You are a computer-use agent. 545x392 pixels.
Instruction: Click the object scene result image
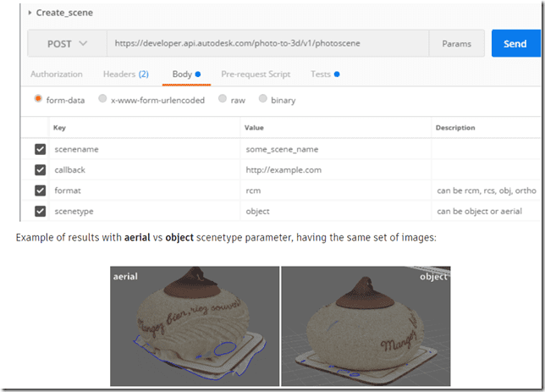coord(366,326)
